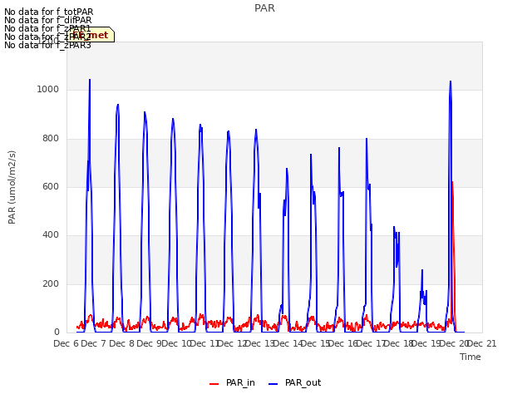Screen dimensions: 532x399
Task: Click the PAR_out peak on Dec 6
Action: click(90, 80)
